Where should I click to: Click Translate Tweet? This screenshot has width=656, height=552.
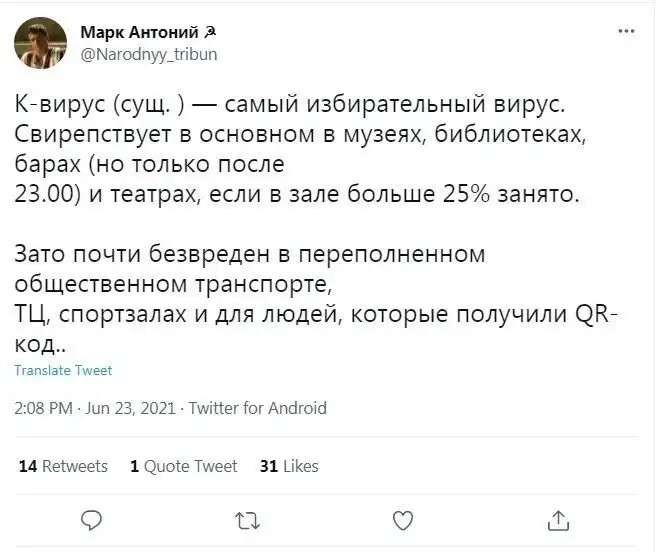[64, 370]
